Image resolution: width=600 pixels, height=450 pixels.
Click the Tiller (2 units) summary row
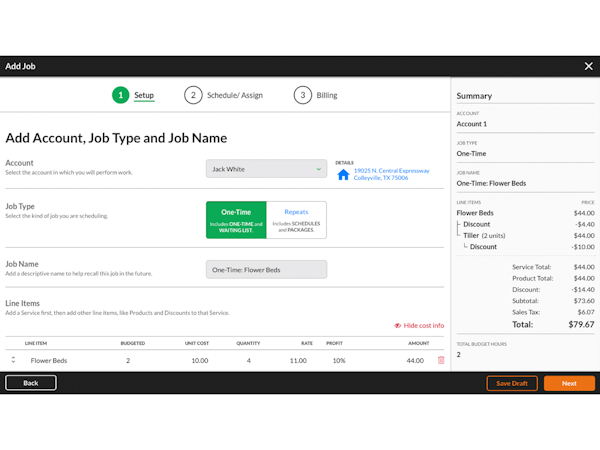pos(525,236)
